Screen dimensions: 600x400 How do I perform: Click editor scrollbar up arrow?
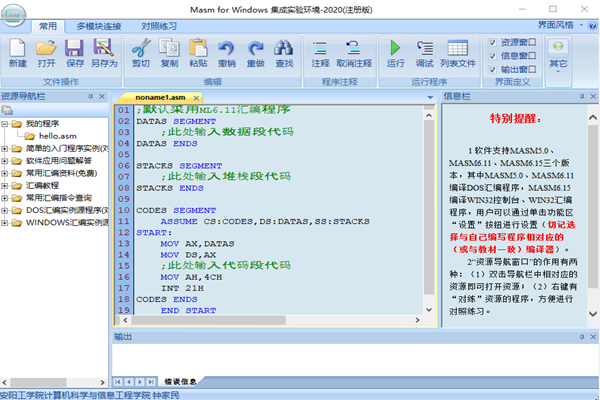(x=429, y=115)
